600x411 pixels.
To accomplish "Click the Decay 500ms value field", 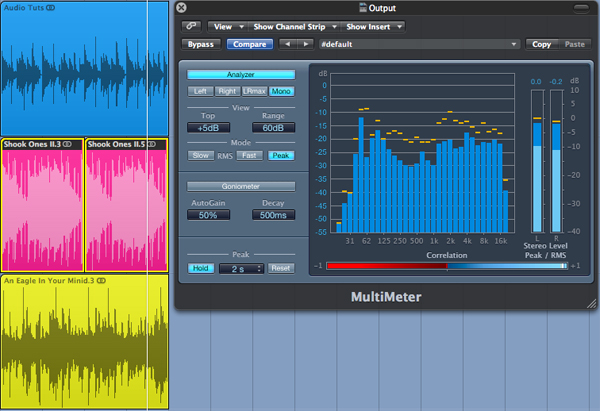I will point(273,215).
